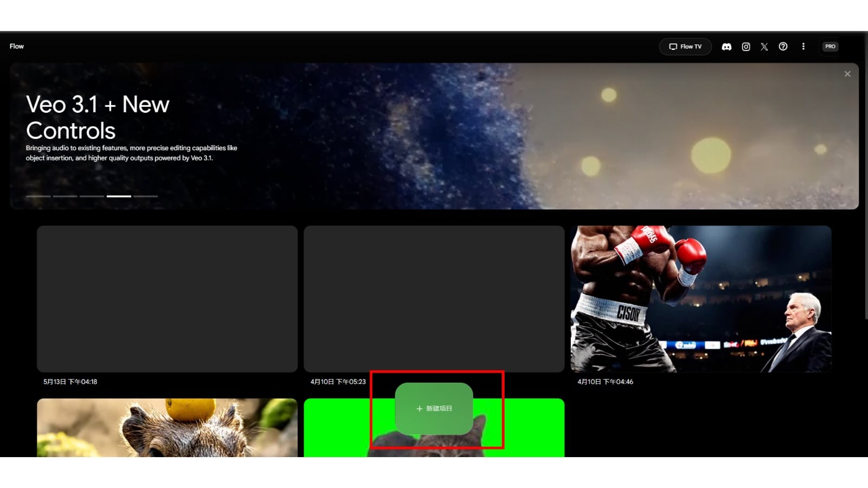Select the fifth banner slide indicator

(145, 196)
